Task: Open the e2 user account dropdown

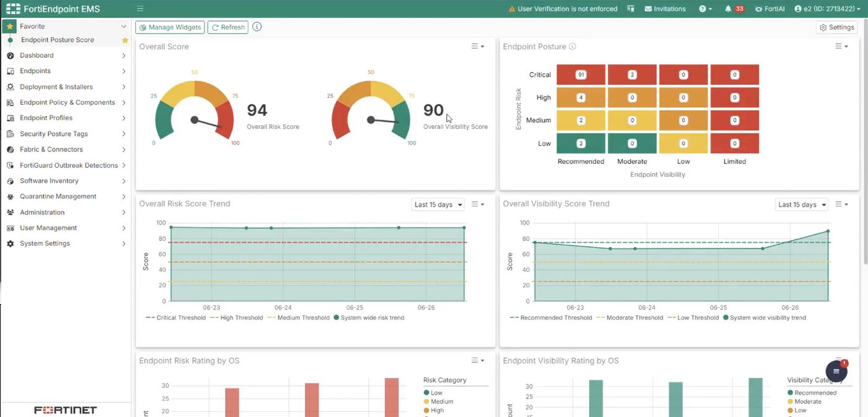Action: (828, 9)
